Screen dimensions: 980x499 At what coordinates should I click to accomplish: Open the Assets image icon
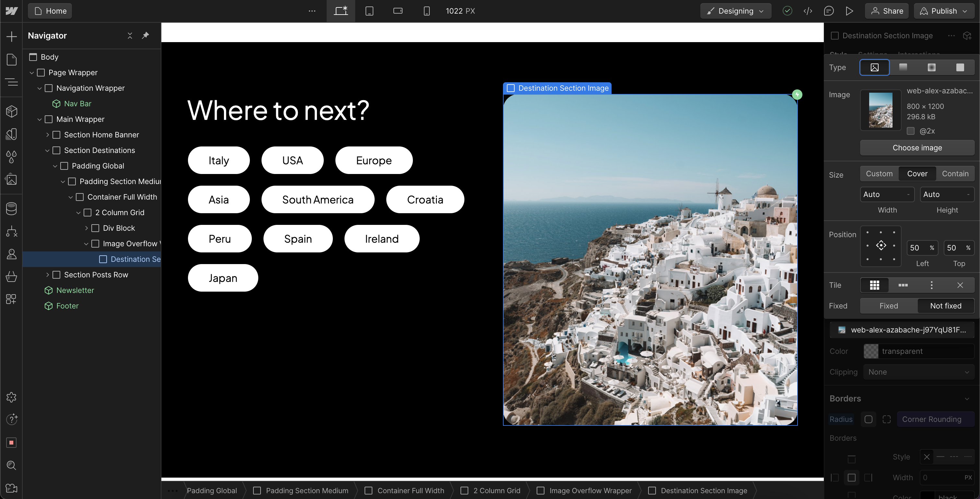pos(11,179)
